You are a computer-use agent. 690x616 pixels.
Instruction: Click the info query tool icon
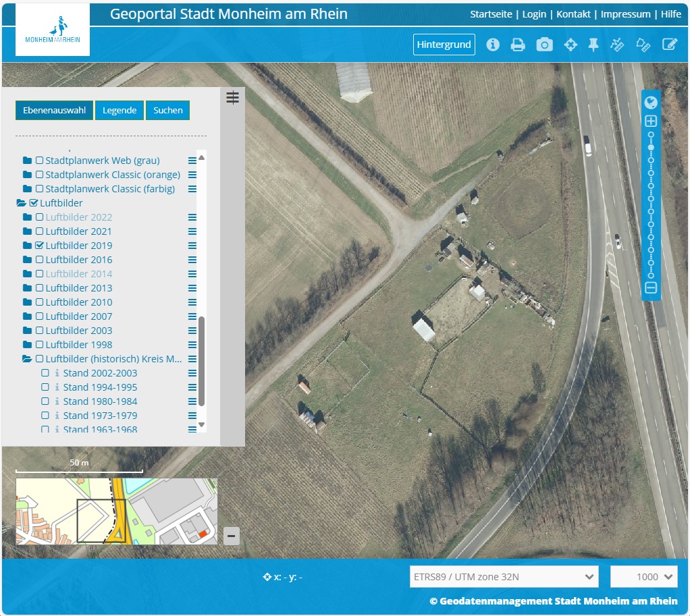point(493,45)
